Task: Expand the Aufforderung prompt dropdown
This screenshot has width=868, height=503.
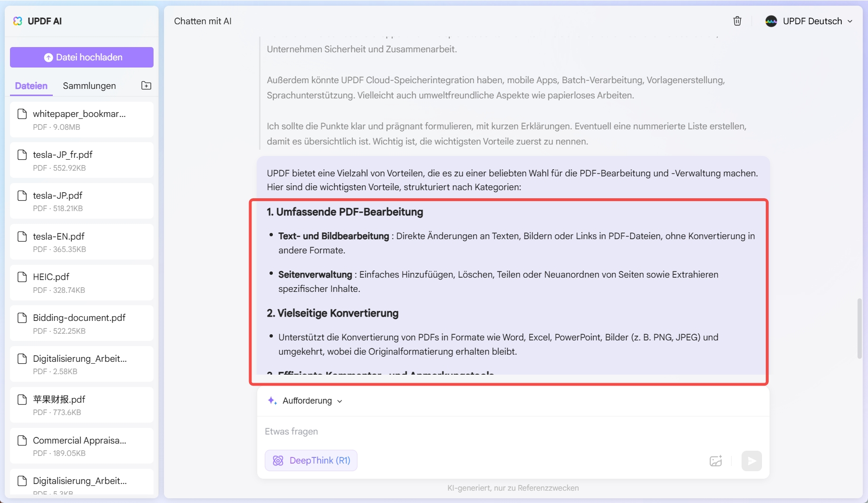Action: (x=312, y=401)
